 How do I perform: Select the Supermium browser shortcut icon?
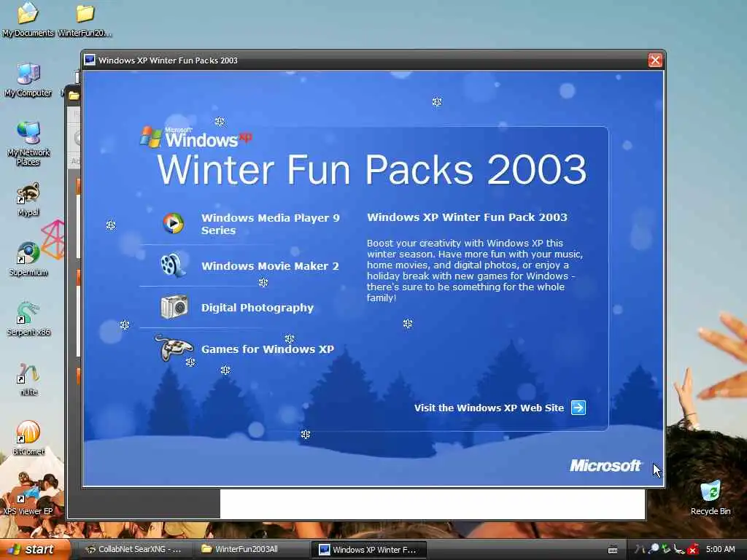[28, 260]
